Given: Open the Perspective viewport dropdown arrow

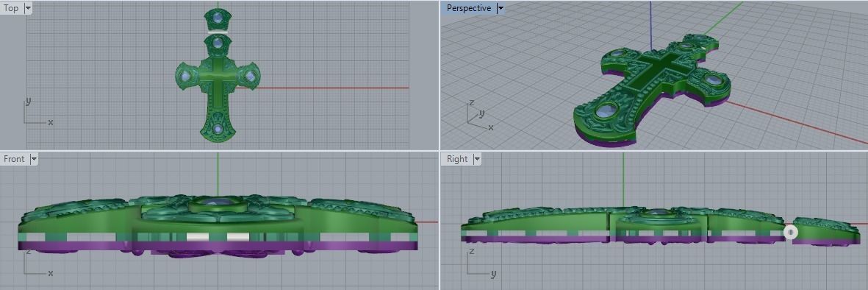Looking at the screenshot, I should click(x=501, y=8).
